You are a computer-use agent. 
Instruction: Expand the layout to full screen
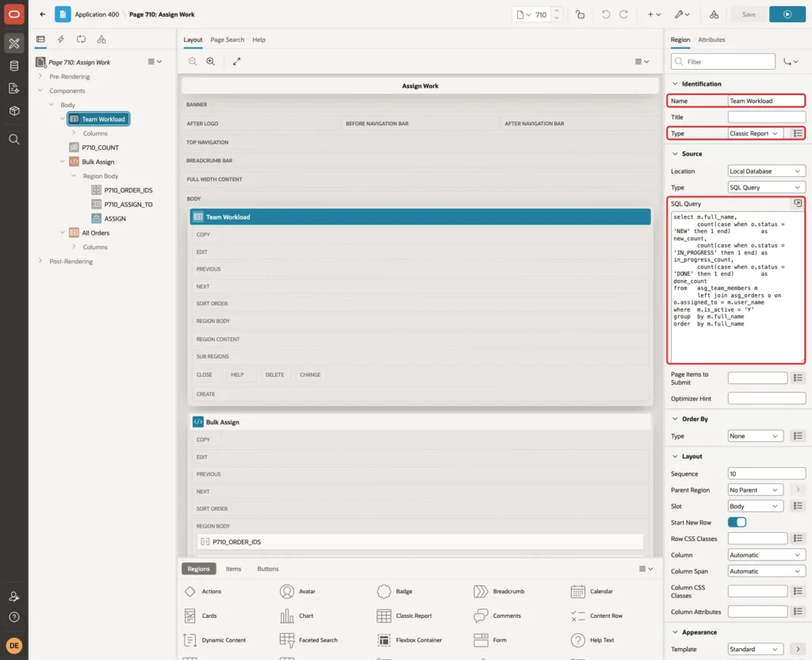click(x=236, y=61)
